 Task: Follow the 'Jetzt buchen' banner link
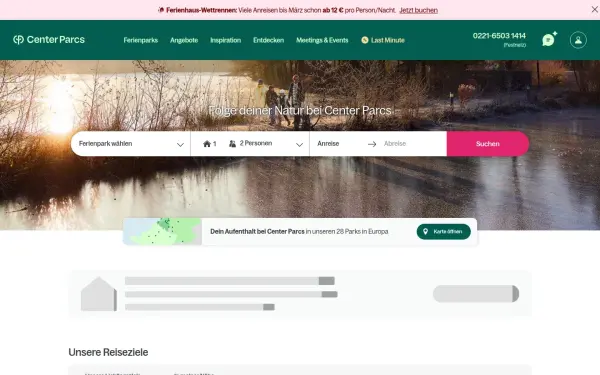418,10
